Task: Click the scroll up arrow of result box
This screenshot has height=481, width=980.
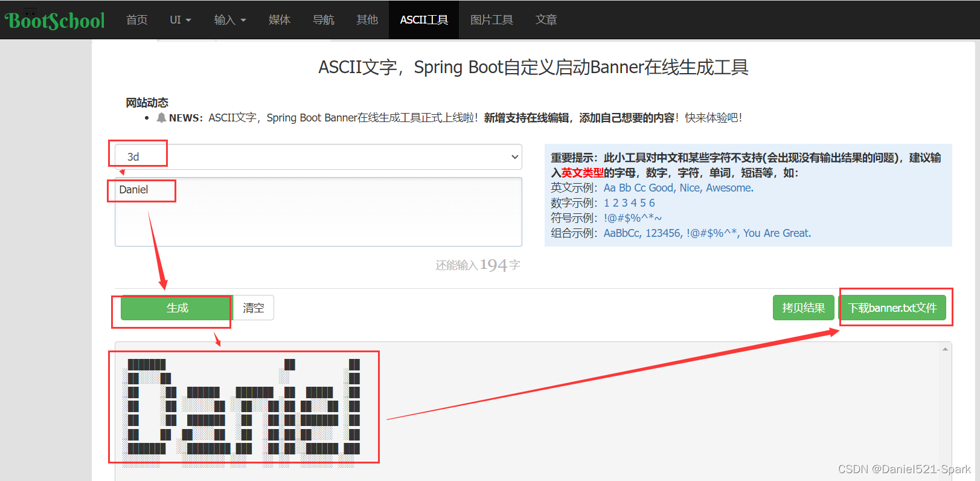Action: click(945, 349)
